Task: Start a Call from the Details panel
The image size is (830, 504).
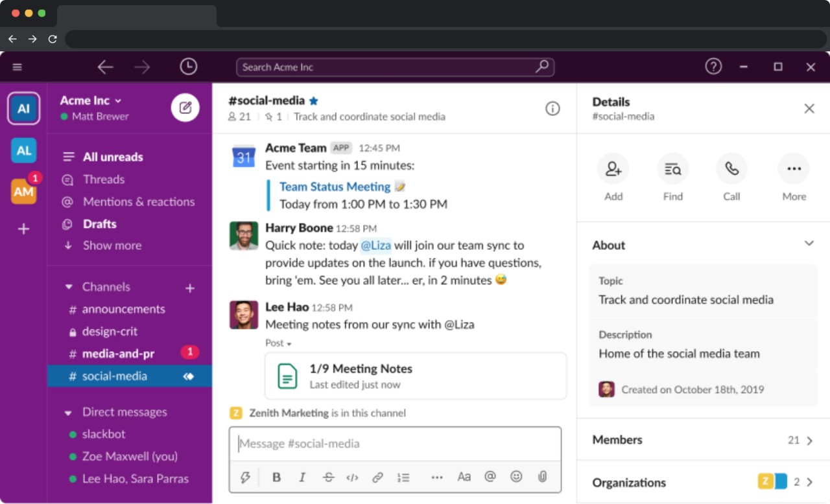Action: (731, 168)
